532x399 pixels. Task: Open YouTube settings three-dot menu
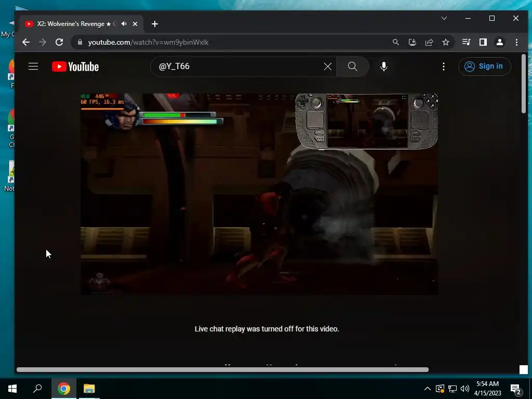click(444, 66)
